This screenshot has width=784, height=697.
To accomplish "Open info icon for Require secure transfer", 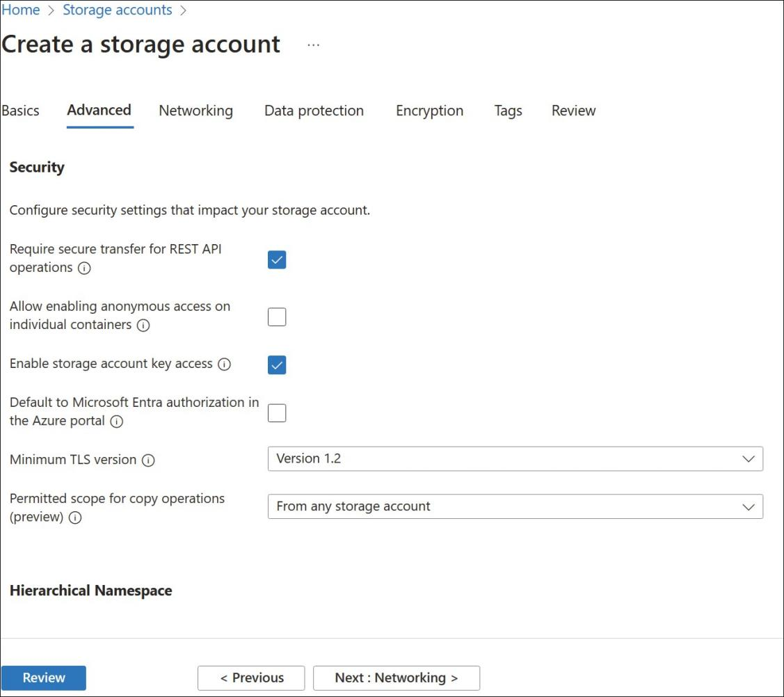I will pos(84,268).
